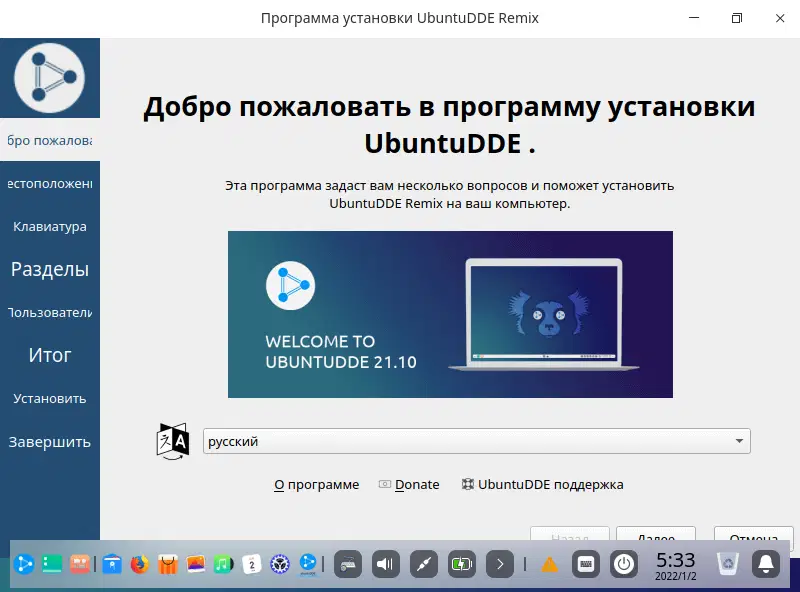Select the Разделы sidebar step
The image size is (800, 592).
(50, 269)
